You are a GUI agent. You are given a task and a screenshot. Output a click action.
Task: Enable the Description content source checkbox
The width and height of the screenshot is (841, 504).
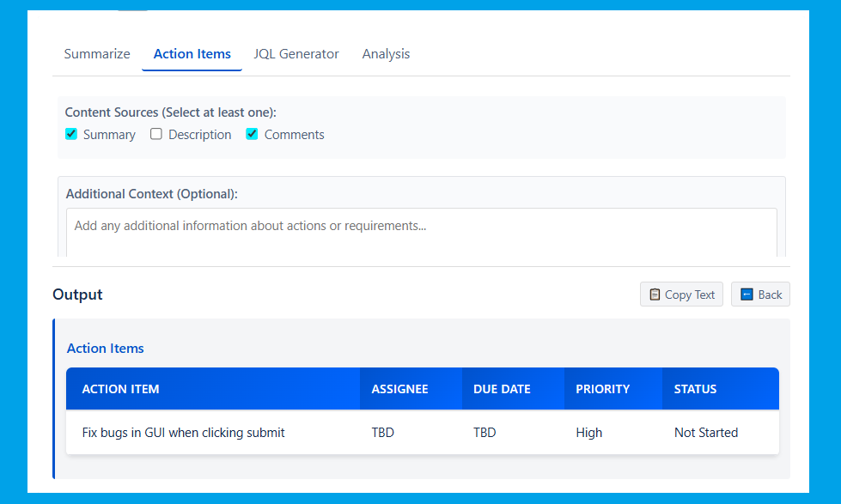pyautogui.click(x=156, y=134)
